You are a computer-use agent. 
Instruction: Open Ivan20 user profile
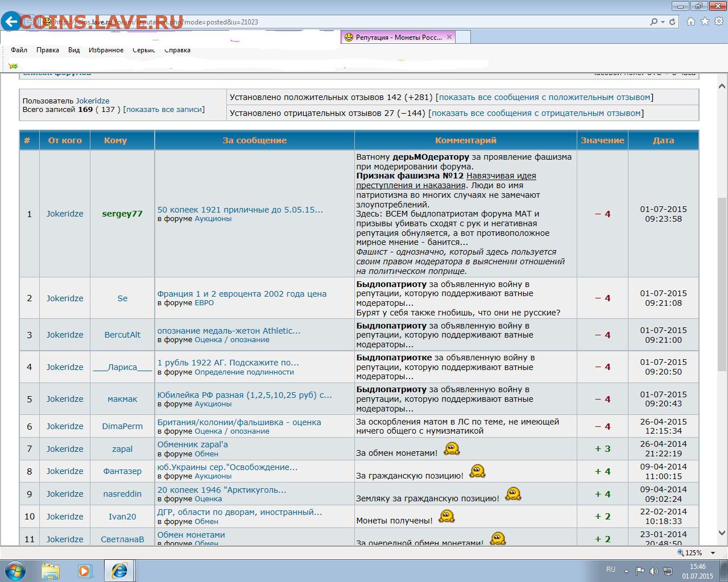122,517
